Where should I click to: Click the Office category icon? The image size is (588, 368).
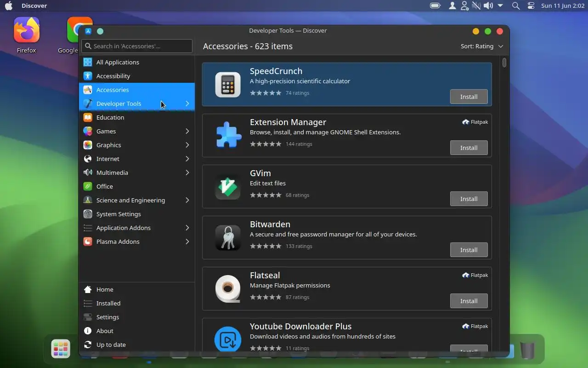click(x=88, y=186)
